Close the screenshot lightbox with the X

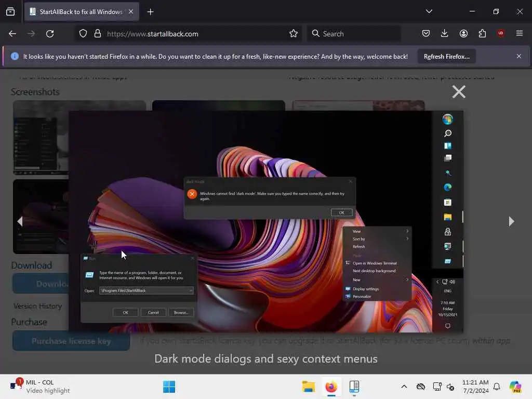[x=459, y=92]
